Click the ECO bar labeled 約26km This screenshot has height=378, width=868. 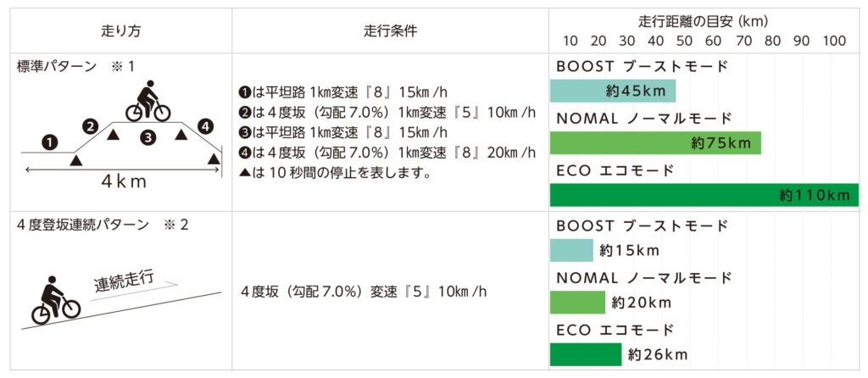coord(586,354)
